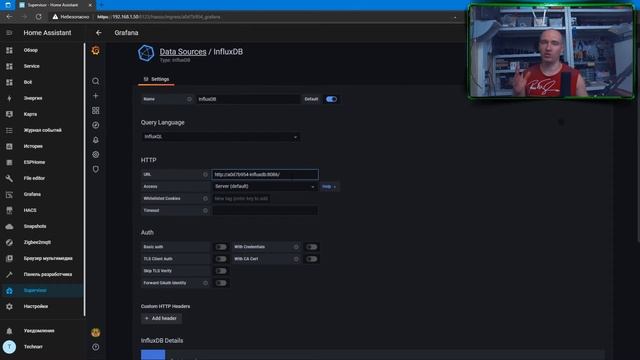Click the browser back arrow
Image resolution: width=640 pixels, height=360 pixels.
[9, 17]
